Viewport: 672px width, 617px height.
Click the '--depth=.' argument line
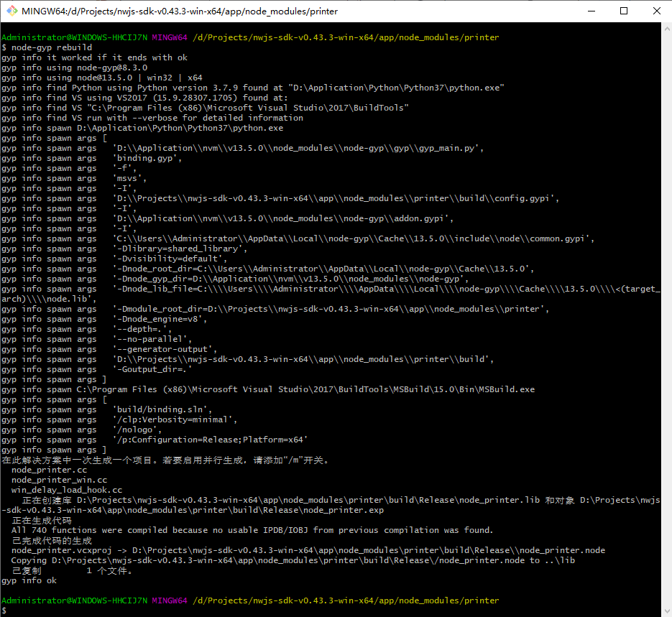[86, 329]
